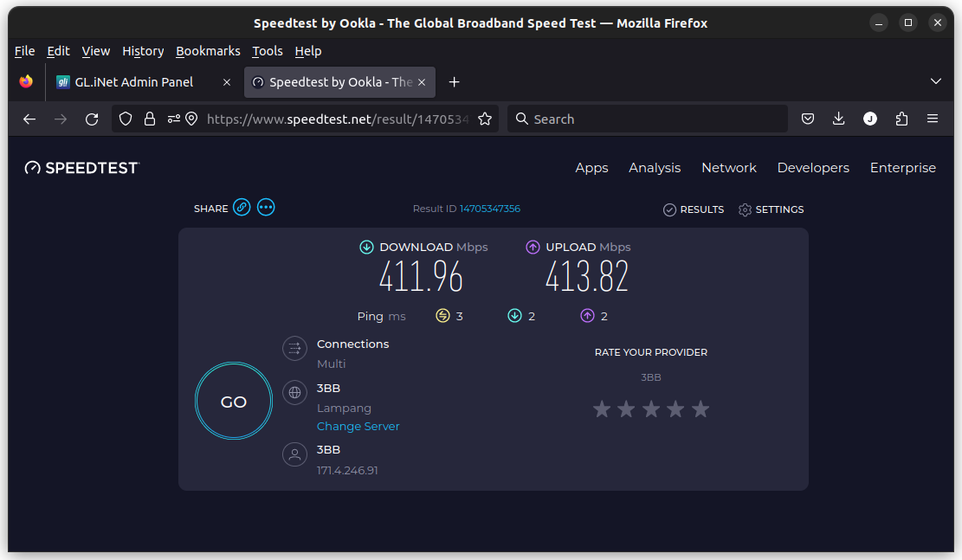The image size is (962, 560).
Task: View site security padlock info
Action: [150, 119]
